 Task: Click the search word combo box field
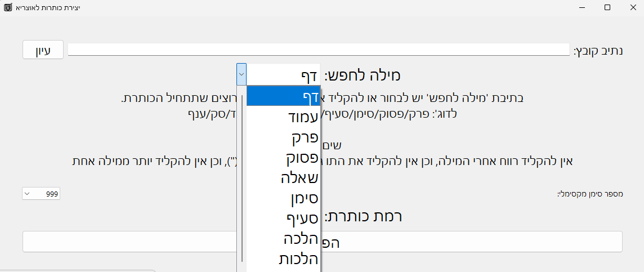[x=283, y=74]
